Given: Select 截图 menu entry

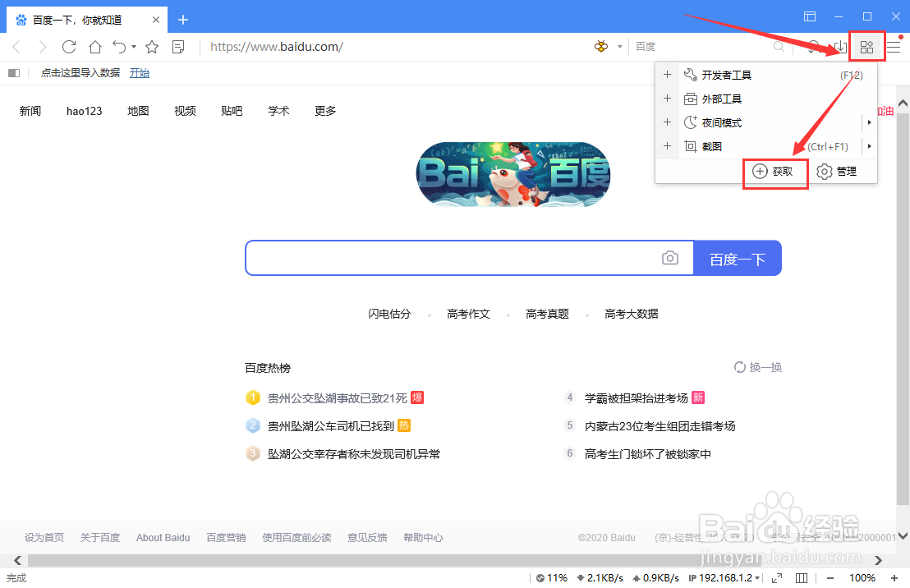Looking at the screenshot, I should coord(769,146).
